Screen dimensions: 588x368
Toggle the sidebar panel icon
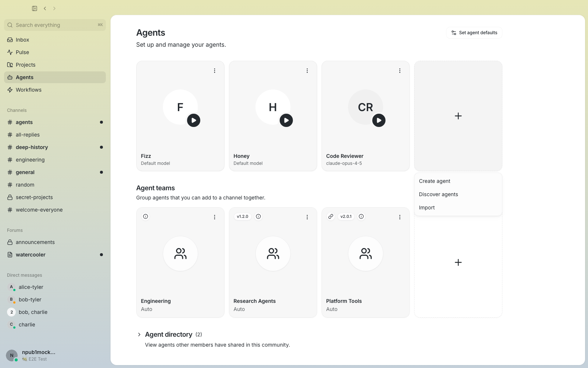point(35,8)
